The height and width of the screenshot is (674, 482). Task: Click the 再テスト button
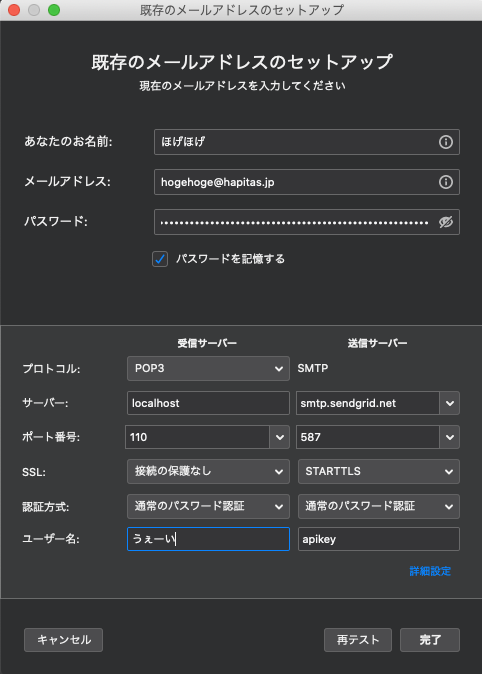(x=358, y=640)
